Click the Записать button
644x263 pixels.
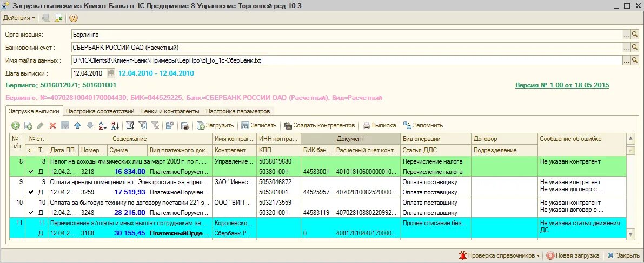pos(259,125)
